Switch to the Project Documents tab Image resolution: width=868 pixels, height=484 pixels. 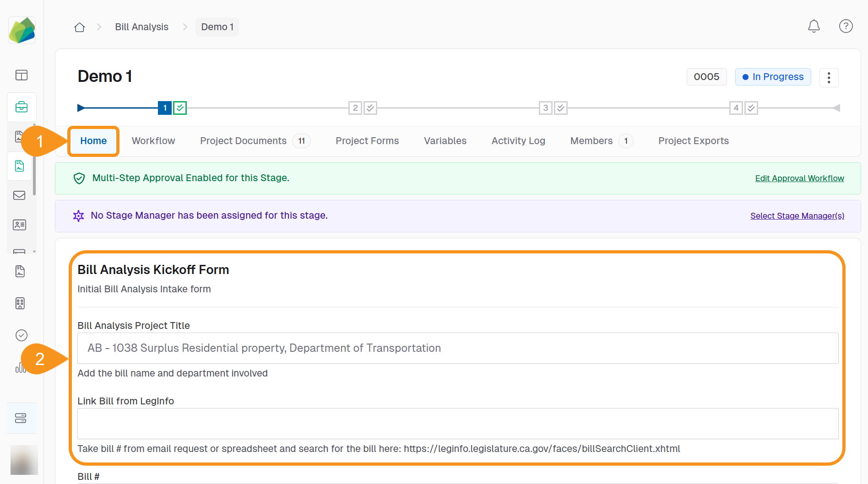tap(243, 141)
